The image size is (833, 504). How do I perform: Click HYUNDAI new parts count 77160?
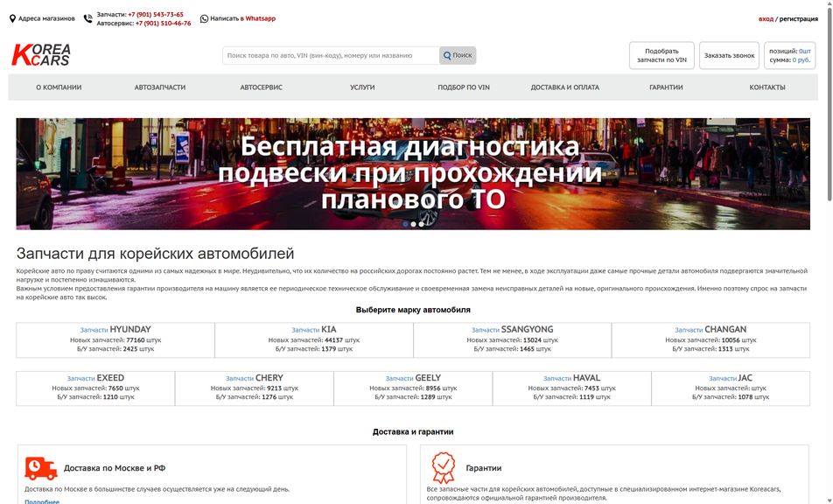136,339
